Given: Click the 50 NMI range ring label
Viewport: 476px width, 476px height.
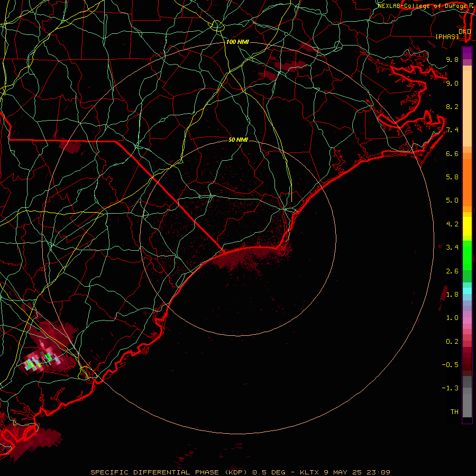Looking at the screenshot, I should pyautogui.click(x=238, y=140).
